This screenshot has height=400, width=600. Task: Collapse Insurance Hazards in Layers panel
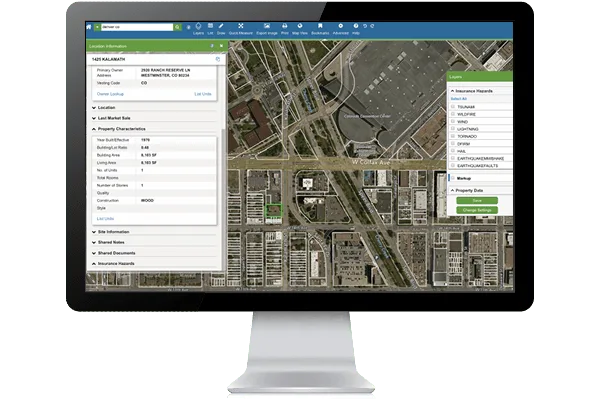pos(471,91)
